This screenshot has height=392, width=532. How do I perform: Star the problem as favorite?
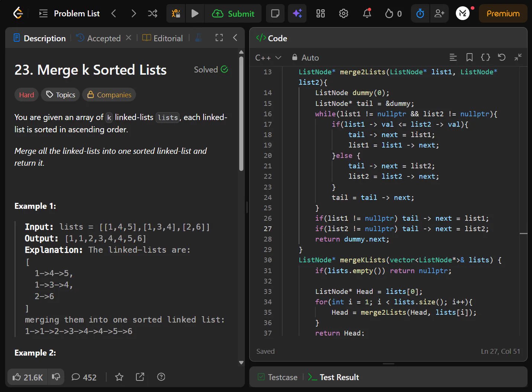click(x=119, y=377)
